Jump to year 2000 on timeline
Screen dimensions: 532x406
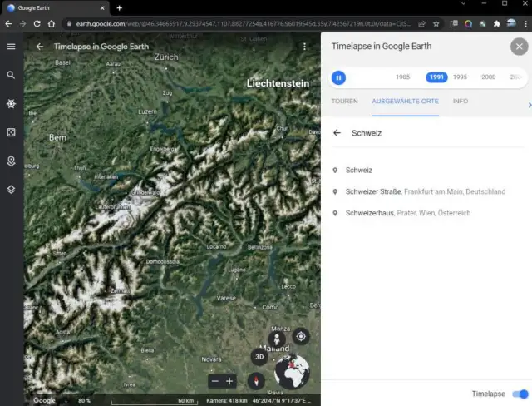pyautogui.click(x=488, y=77)
